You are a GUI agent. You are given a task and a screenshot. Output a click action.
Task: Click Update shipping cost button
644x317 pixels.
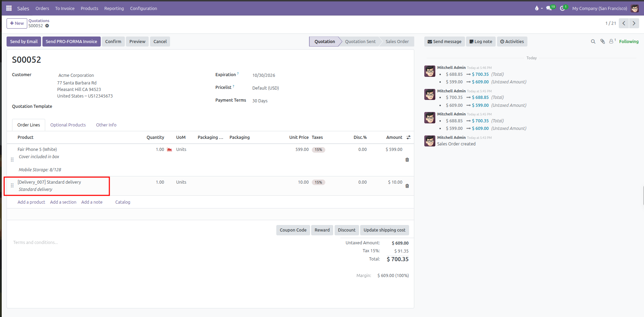384,230
